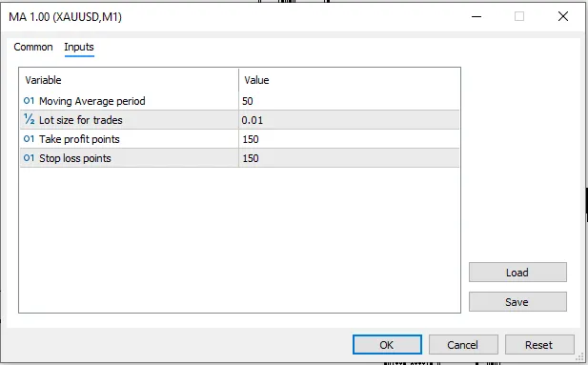This screenshot has width=588, height=365.
Task: Select the Inputs tab
Action: (79, 48)
